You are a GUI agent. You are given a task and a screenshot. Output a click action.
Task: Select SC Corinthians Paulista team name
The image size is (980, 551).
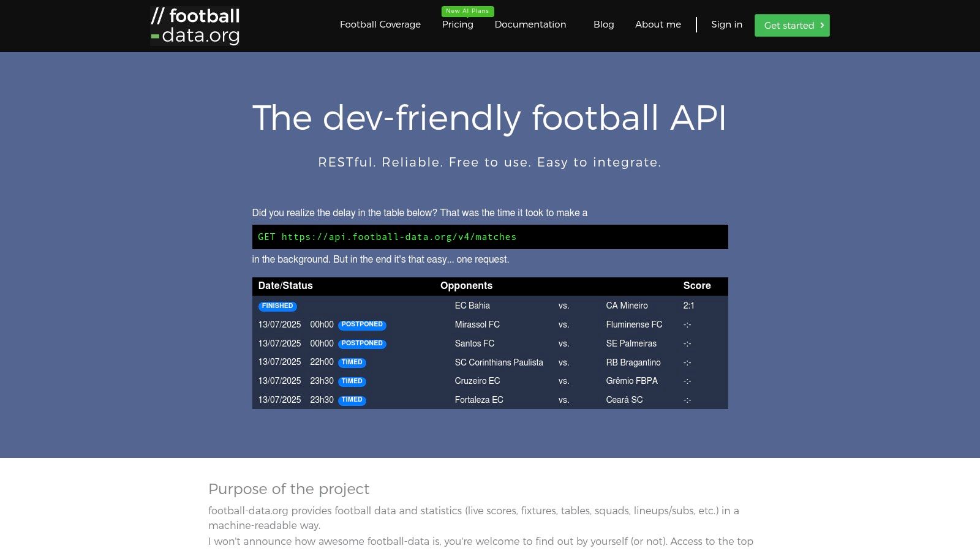[499, 362]
